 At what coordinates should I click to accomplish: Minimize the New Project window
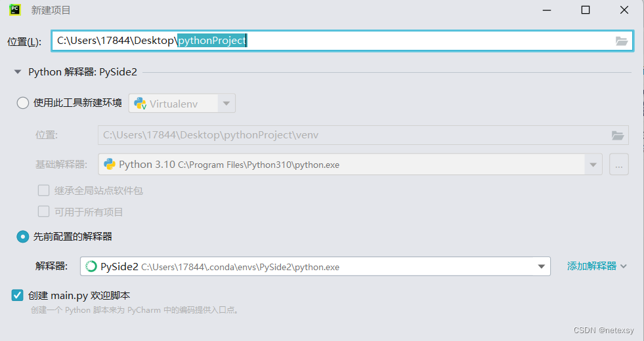[547, 10]
